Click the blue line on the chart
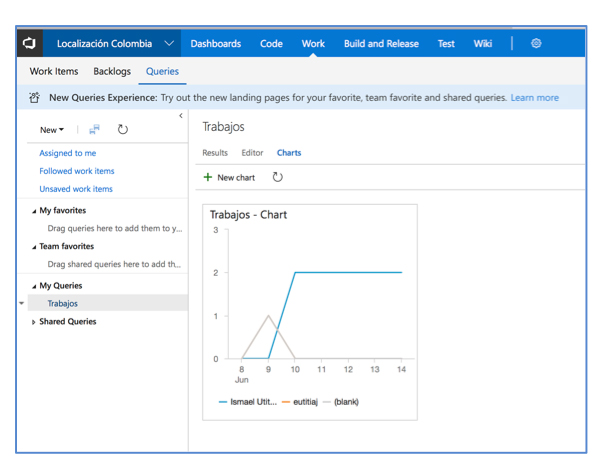 (348, 273)
